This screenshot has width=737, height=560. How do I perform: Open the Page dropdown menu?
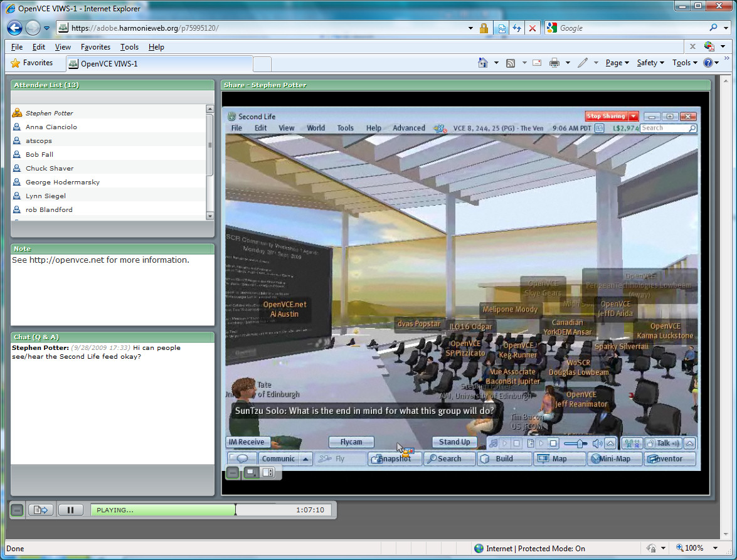tap(617, 63)
